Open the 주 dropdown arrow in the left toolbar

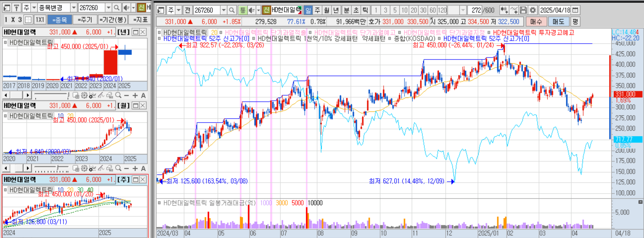(x=34, y=7)
